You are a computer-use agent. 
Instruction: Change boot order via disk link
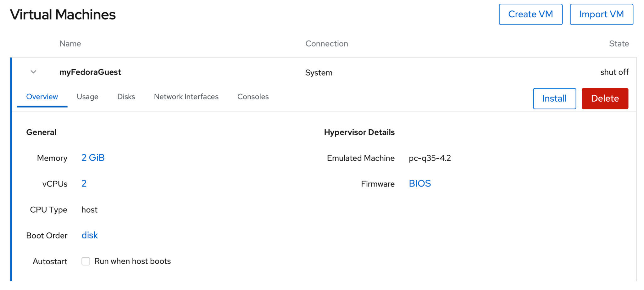(90, 235)
